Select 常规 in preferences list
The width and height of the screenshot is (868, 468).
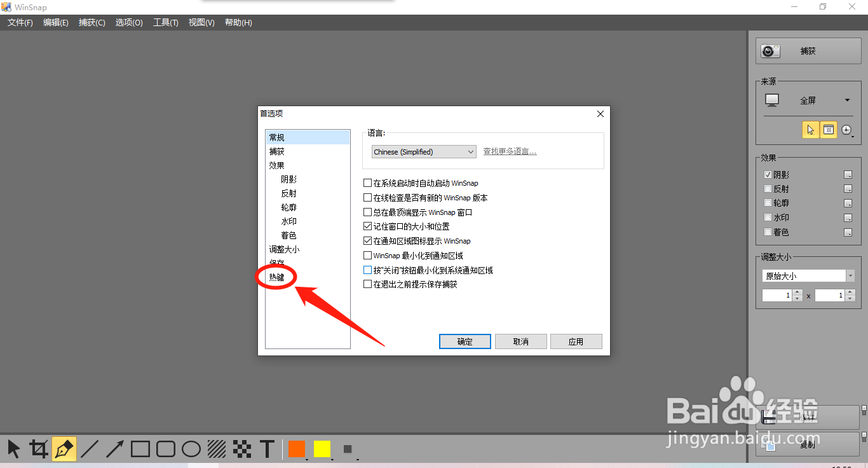pyautogui.click(x=308, y=137)
